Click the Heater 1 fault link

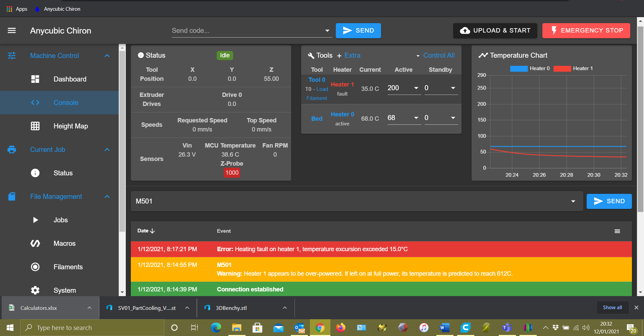(x=342, y=85)
